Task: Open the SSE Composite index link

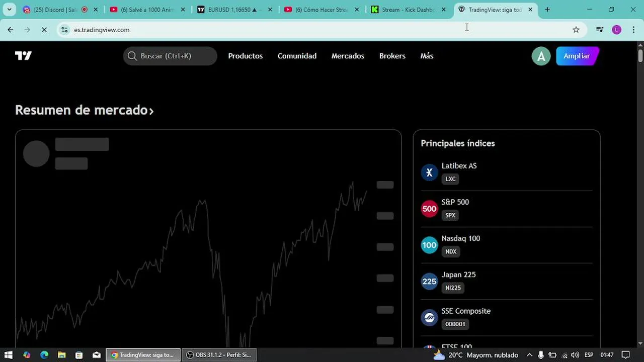Action: (466, 311)
